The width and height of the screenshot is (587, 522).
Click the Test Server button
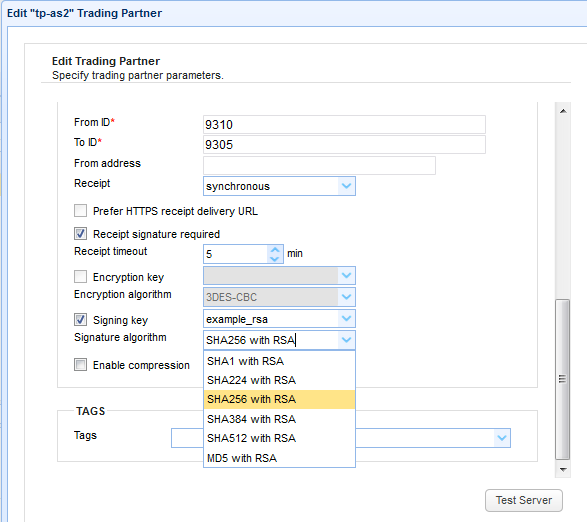click(523, 500)
